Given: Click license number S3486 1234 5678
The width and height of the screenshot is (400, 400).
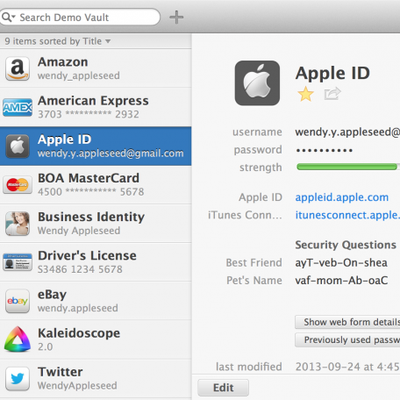Looking at the screenshot, I should [x=80, y=269].
